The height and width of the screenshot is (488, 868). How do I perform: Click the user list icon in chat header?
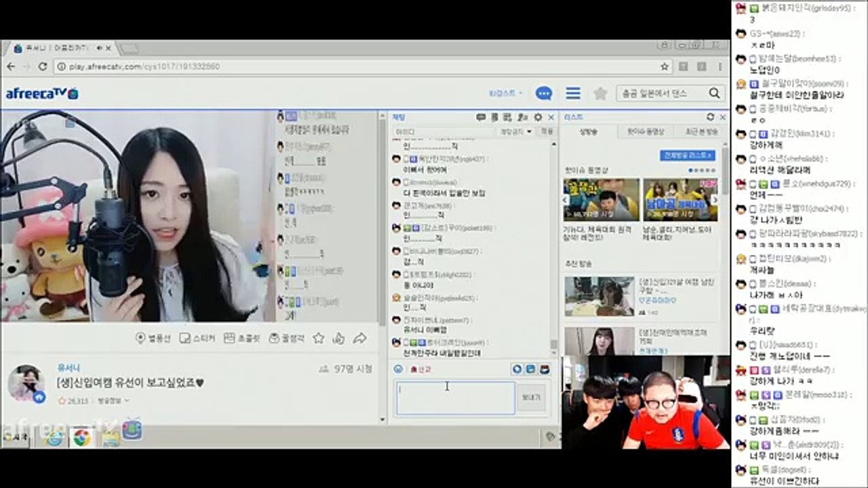(x=522, y=117)
